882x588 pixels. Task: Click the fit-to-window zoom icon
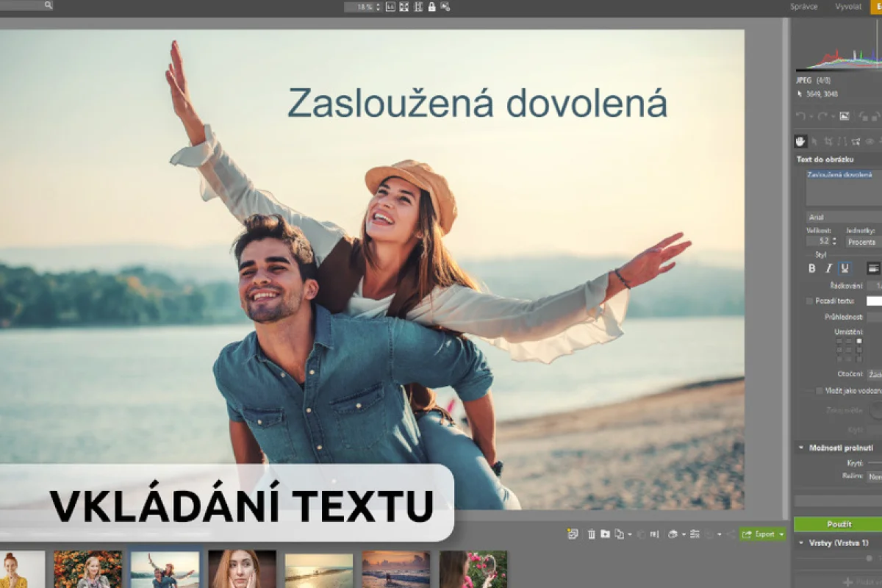pyautogui.click(x=405, y=7)
